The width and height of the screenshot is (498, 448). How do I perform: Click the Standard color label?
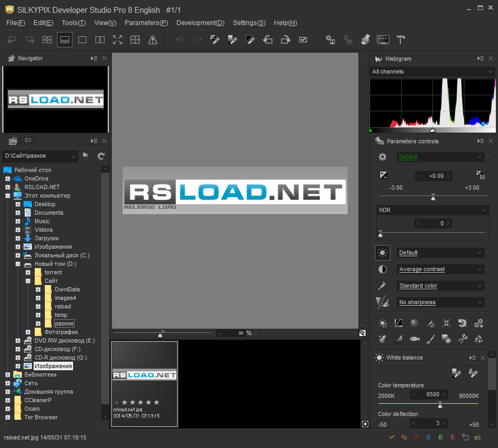click(x=418, y=286)
